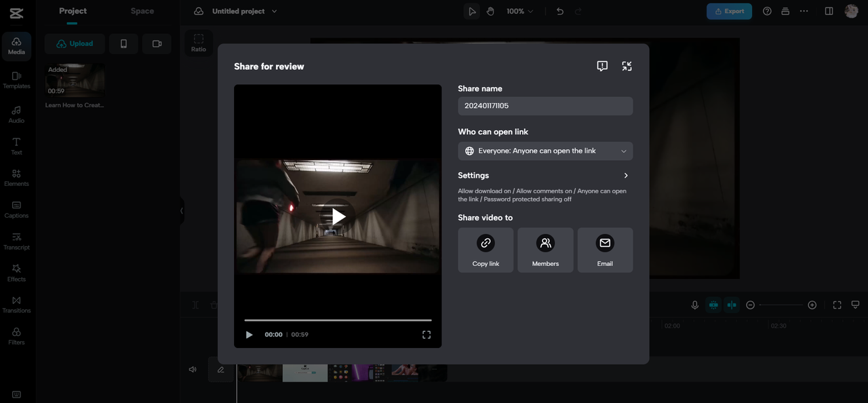868x403 pixels.
Task: Click the timeline zoom slider
Action: (781, 305)
